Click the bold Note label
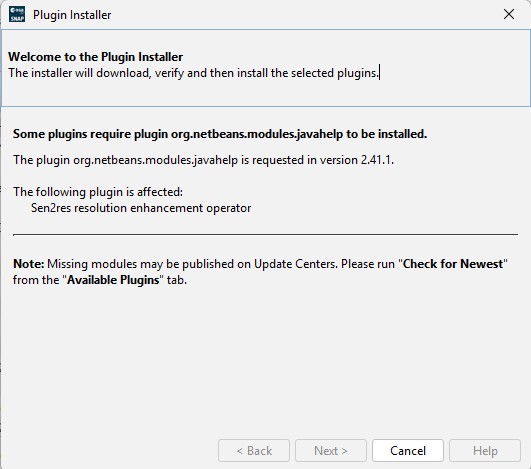The image size is (531, 469). click(28, 264)
